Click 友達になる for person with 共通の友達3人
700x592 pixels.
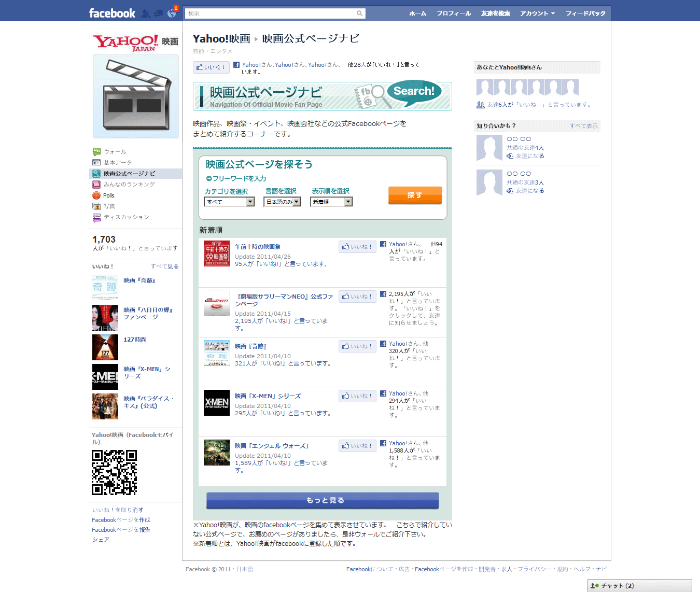[x=530, y=191]
